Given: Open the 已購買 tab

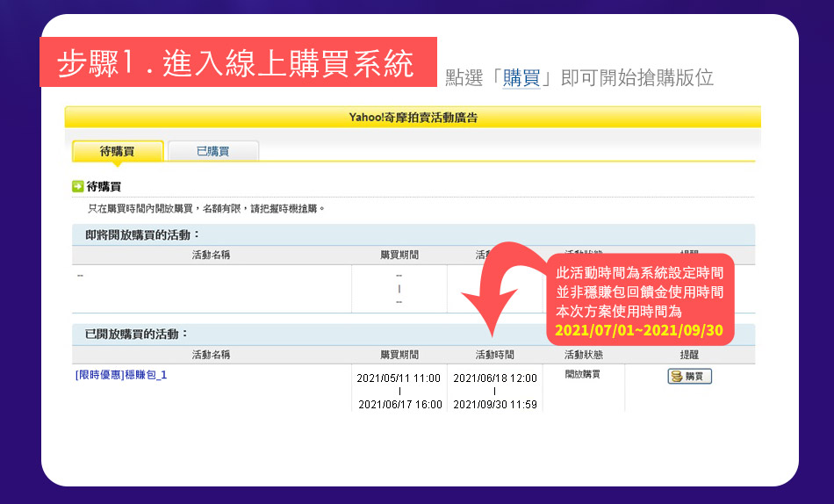Looking at the screenshot, I should click(212, 151).
